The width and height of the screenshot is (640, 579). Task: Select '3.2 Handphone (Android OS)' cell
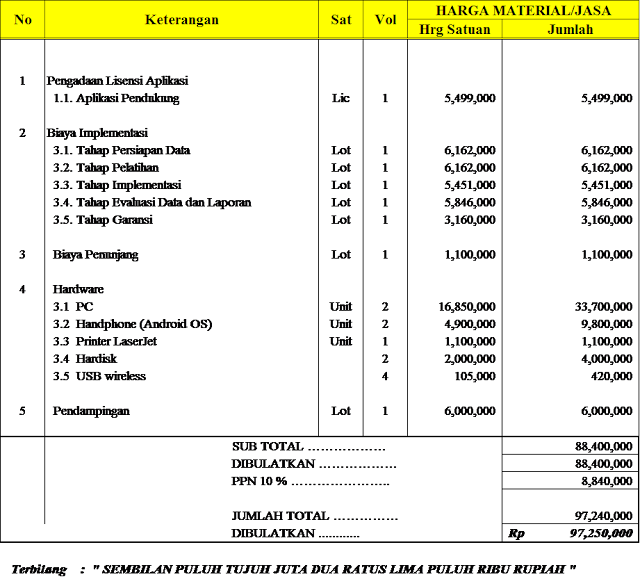click(133, 324)
